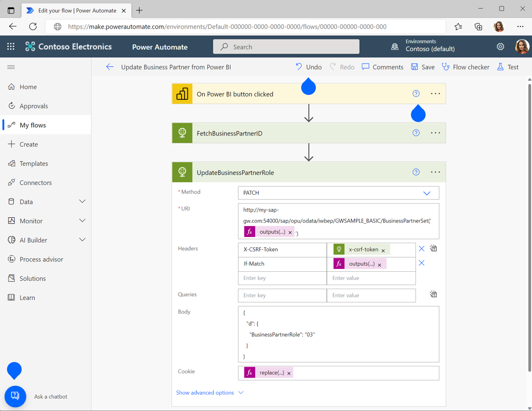This screenshot has width=532, height=411.
Task: Open Settings gear in header
Action: (500, 47)
